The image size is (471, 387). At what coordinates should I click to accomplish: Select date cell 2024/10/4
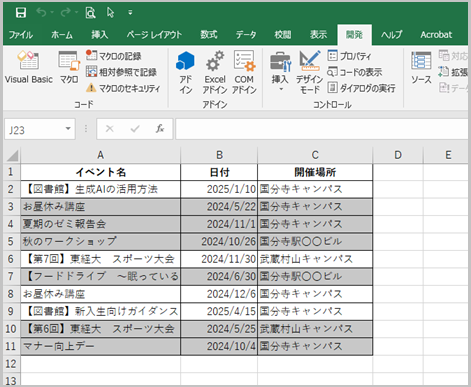tap(219, 346)
